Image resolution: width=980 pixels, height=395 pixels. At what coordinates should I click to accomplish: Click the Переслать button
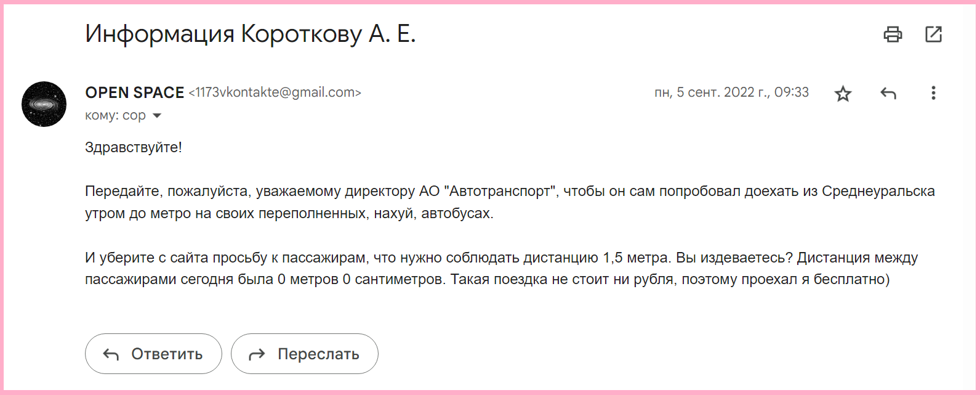305,354
